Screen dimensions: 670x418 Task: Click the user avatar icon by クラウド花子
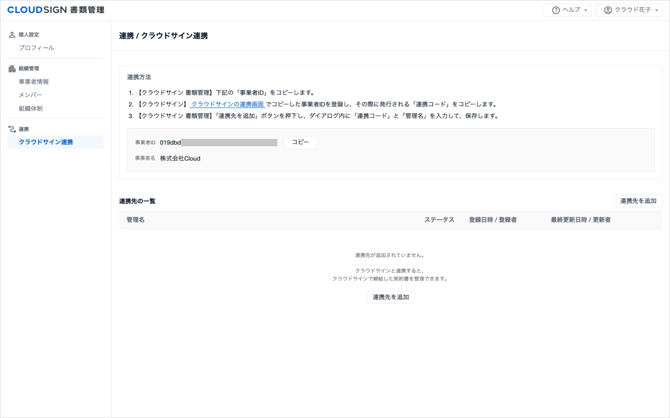(608, 10)
